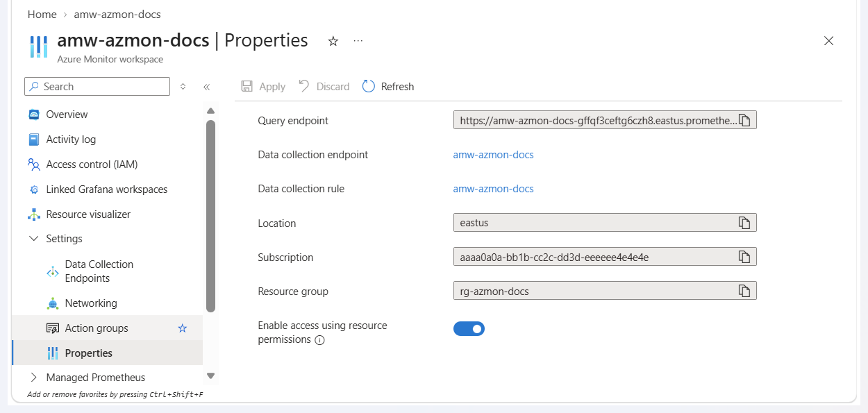Collapse the sidebar menu with double chevron

(x=206, y=87)
